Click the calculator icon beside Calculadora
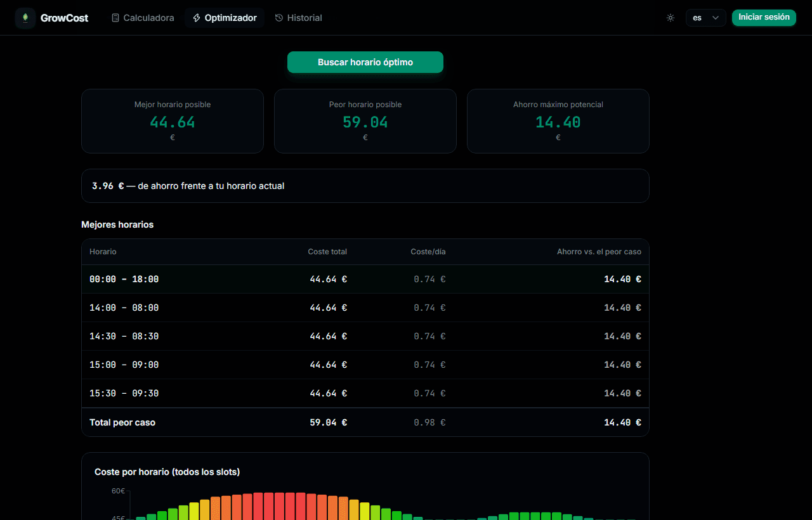Viewport: 812px width, 520px height. [x=115, y=18]
